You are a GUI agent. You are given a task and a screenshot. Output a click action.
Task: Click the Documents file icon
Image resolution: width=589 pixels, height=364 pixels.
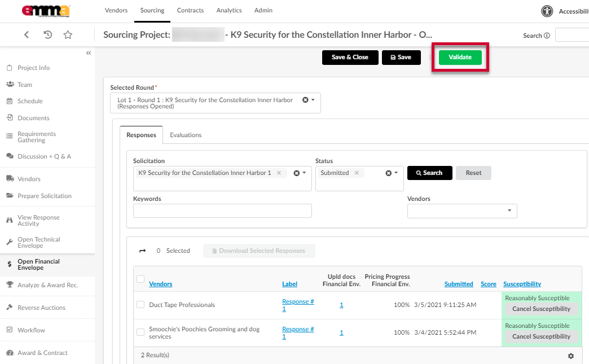[x=10, y=117]
